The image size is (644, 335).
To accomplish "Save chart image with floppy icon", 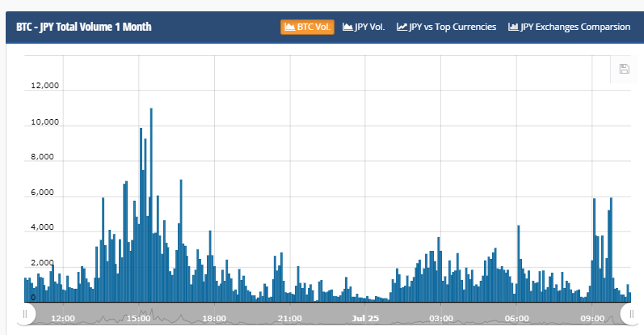I will coord(625,69).
